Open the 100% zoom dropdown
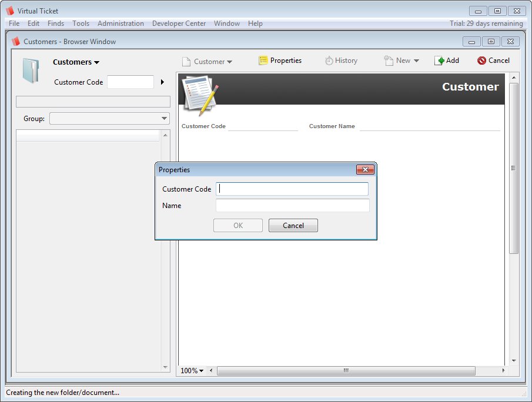The width and height of the screenshot is (532, 402). [192, 370]
